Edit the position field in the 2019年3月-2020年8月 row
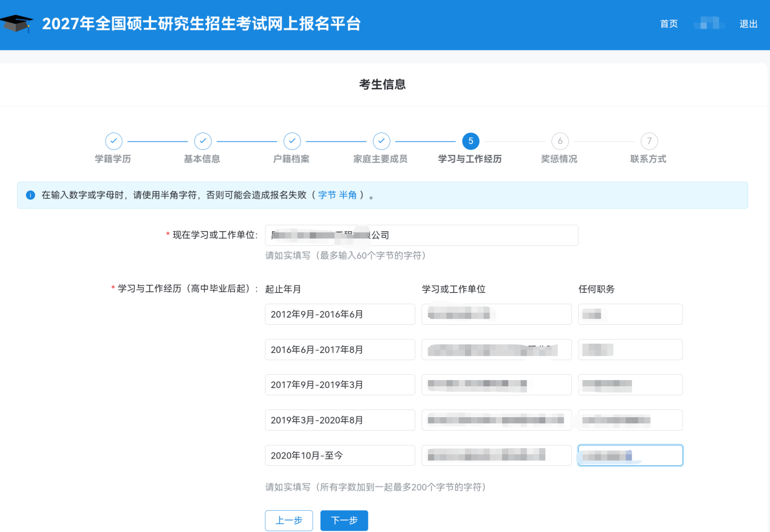Image resolution: width=770 pixels, height=532 pixels. tap(630, 420)
